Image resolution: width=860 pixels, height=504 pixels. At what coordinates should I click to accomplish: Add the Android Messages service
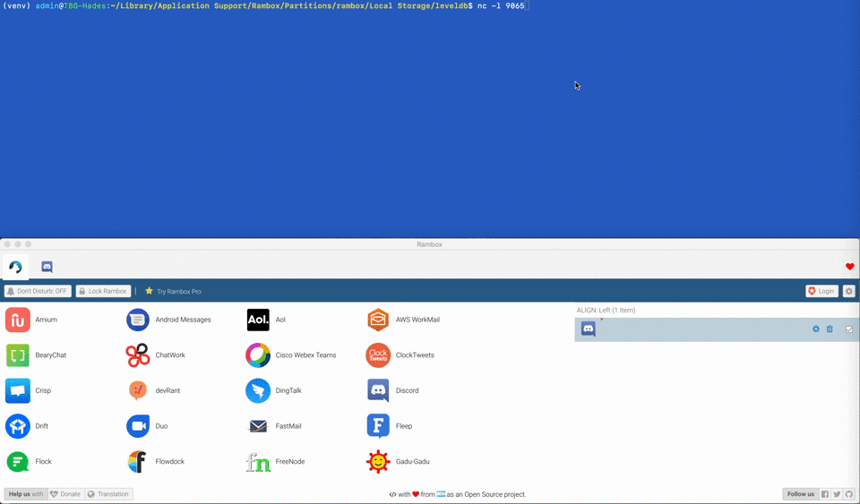pos(138,320)
